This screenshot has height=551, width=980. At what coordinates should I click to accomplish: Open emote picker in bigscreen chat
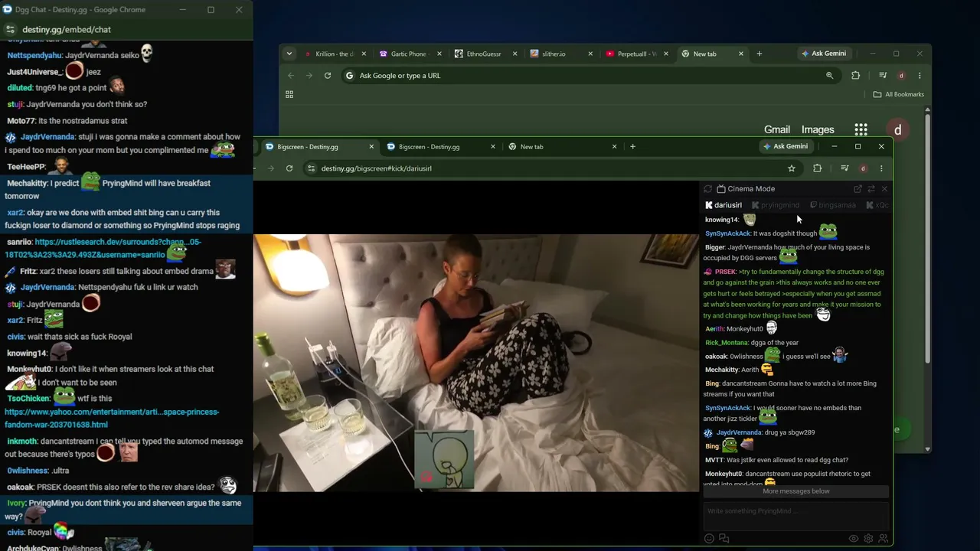[709, 539]
